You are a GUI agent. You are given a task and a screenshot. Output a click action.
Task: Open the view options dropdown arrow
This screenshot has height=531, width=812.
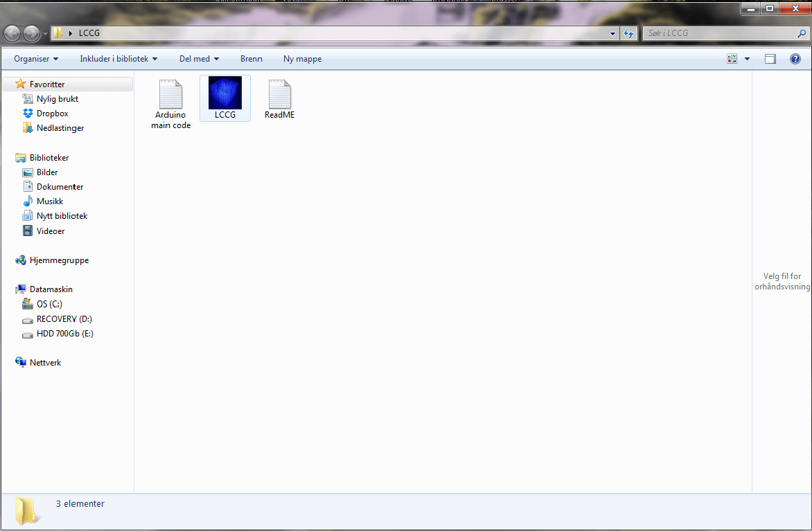(747, 59)
